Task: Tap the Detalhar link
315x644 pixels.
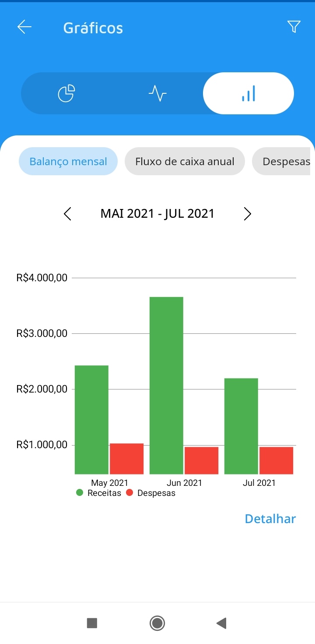Action: pyautogui.click(x=270, y=519)
